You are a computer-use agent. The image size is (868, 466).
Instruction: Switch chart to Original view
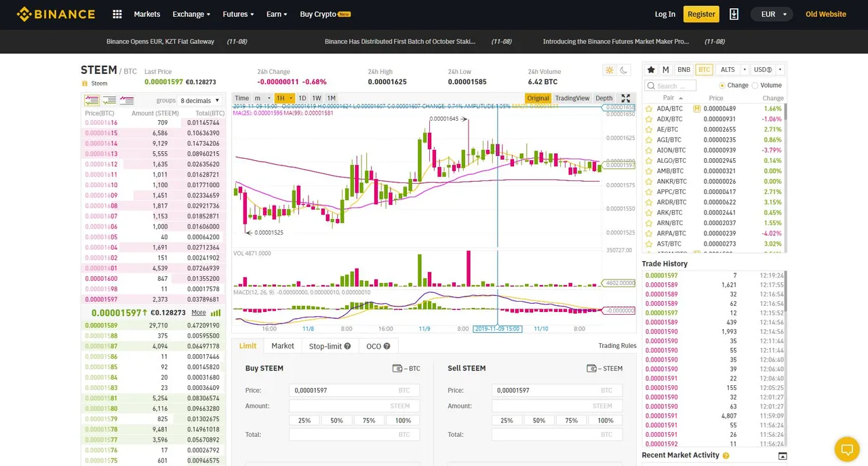click(538, 98)
